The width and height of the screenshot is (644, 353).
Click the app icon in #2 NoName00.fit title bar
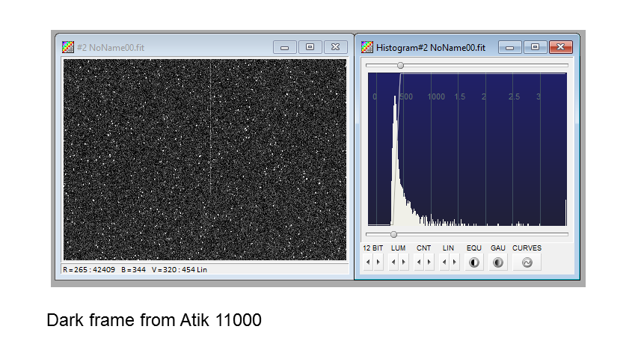click(x=68, y=47)
